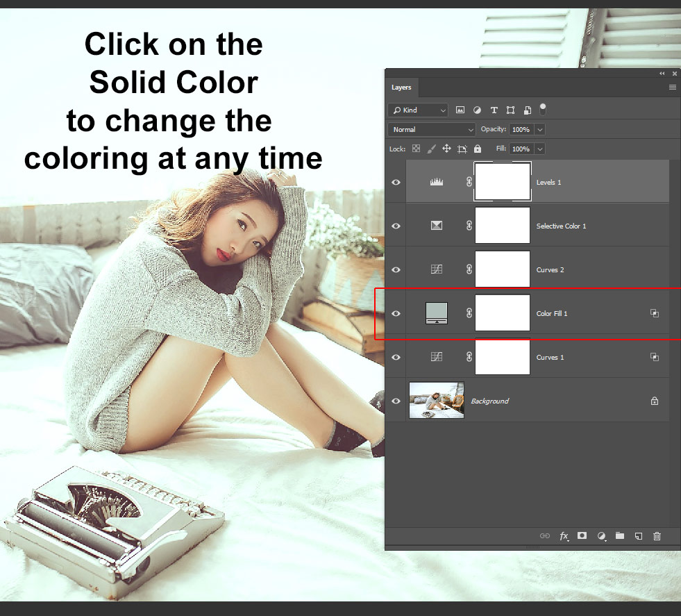Select the Layers panel tab
Viewport: 681px width, 616px height.
tap(401, 88)
